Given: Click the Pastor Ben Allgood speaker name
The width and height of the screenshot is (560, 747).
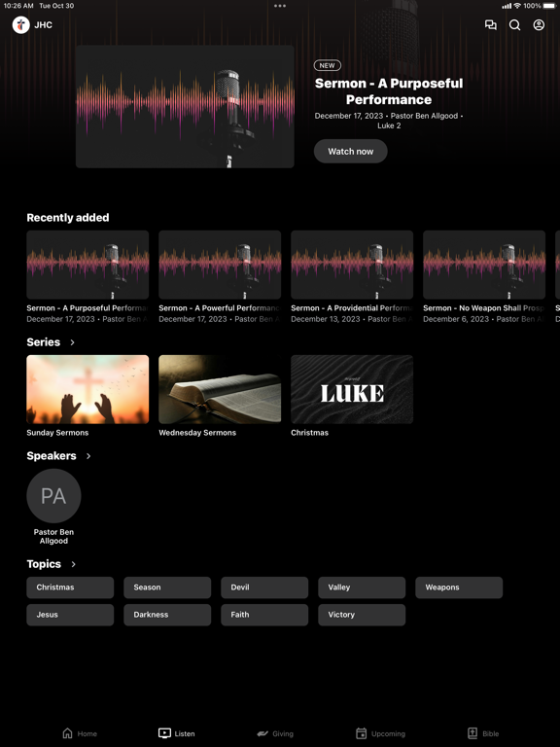Looking at the screenshot, I should [x=53, y=537].
